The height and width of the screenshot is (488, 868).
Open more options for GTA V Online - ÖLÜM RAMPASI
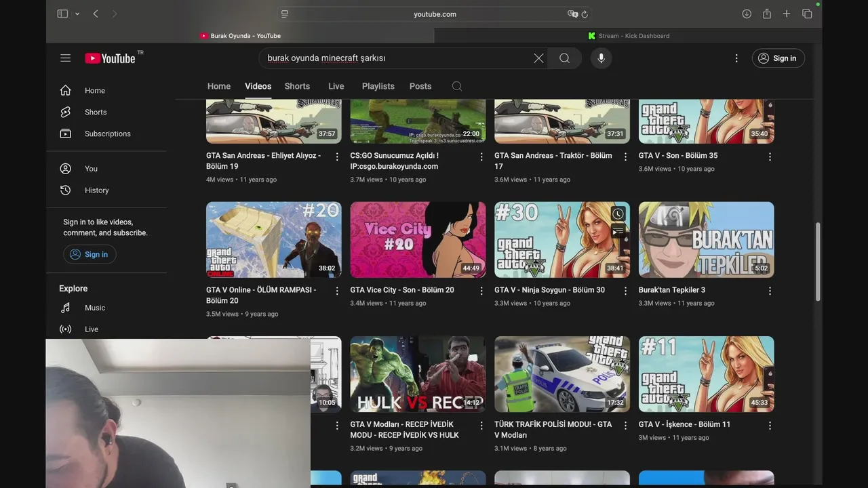click(x=337, y=291)
